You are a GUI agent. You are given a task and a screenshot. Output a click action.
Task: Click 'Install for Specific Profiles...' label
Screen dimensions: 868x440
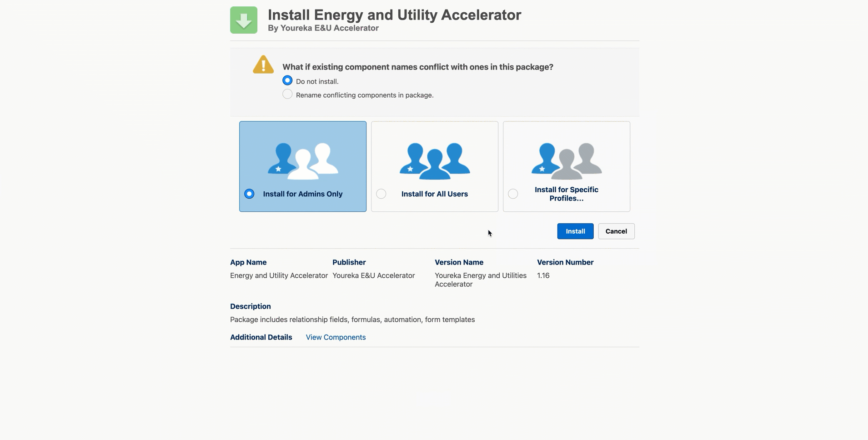(567, 194)
